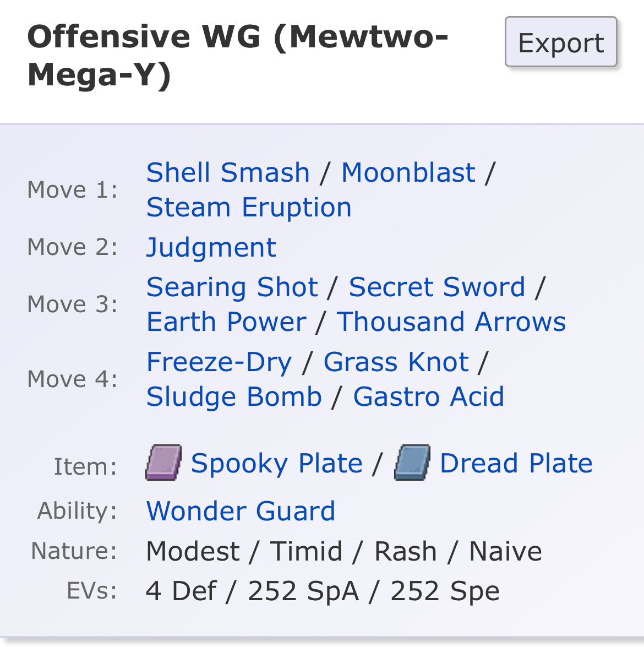Click the Dread Plate item icon
This screenshot has height=647, width=644.
(x=412, y=463)
